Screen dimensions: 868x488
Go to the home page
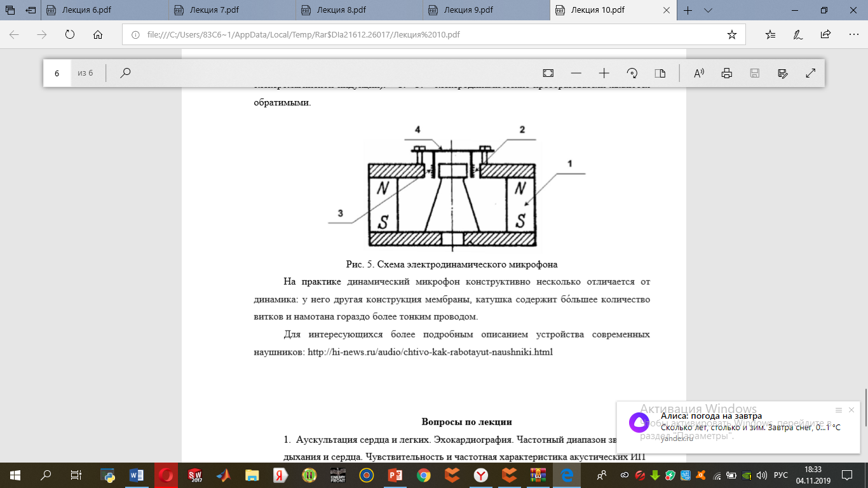[98, 35]
